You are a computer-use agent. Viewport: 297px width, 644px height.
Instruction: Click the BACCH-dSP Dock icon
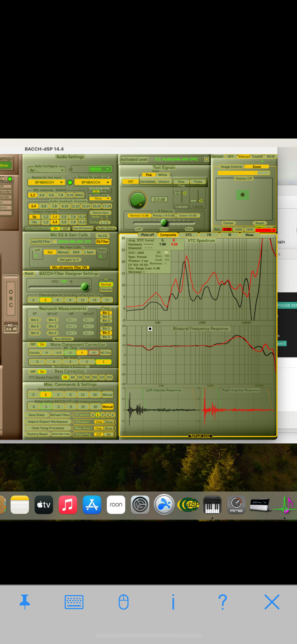click(x=188, y=505)
